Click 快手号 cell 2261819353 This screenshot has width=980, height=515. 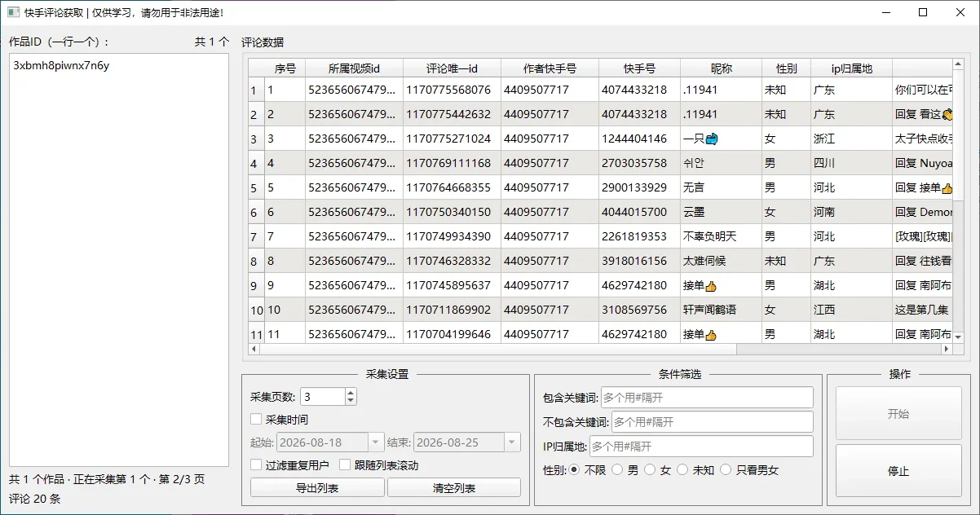point(640,236)
